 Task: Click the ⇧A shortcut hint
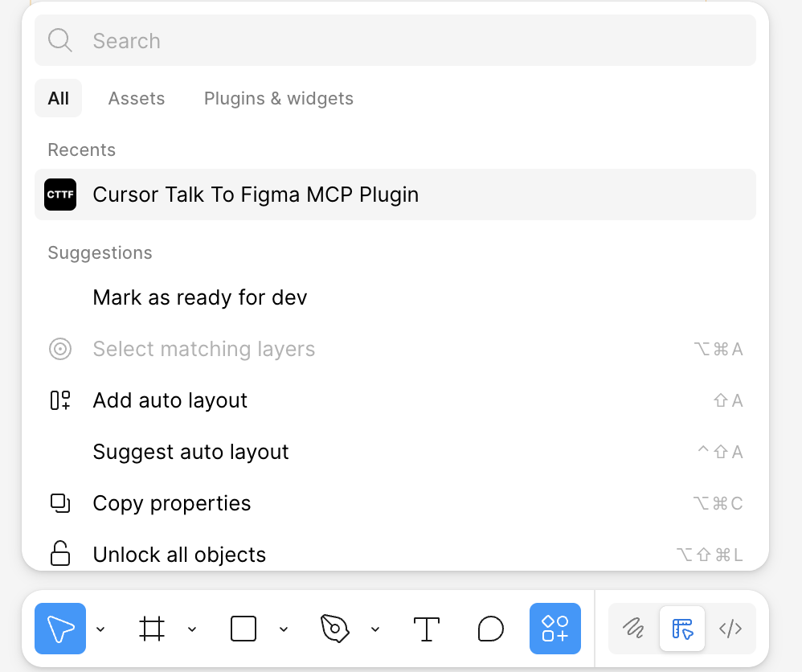[728, 400]
